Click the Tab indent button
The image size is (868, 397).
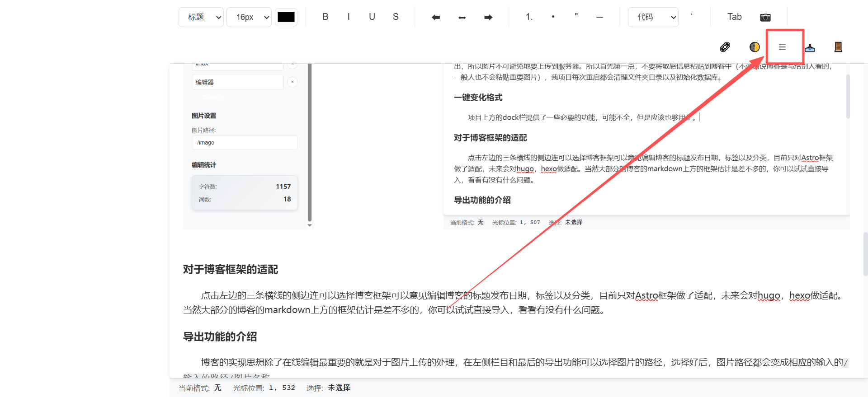pos(734,17)
